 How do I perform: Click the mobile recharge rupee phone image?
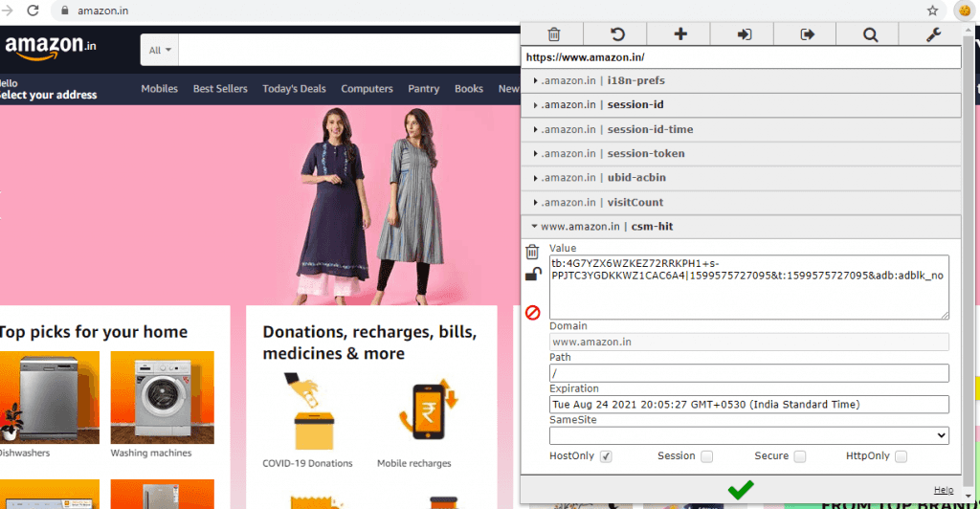tap(428, 409)
